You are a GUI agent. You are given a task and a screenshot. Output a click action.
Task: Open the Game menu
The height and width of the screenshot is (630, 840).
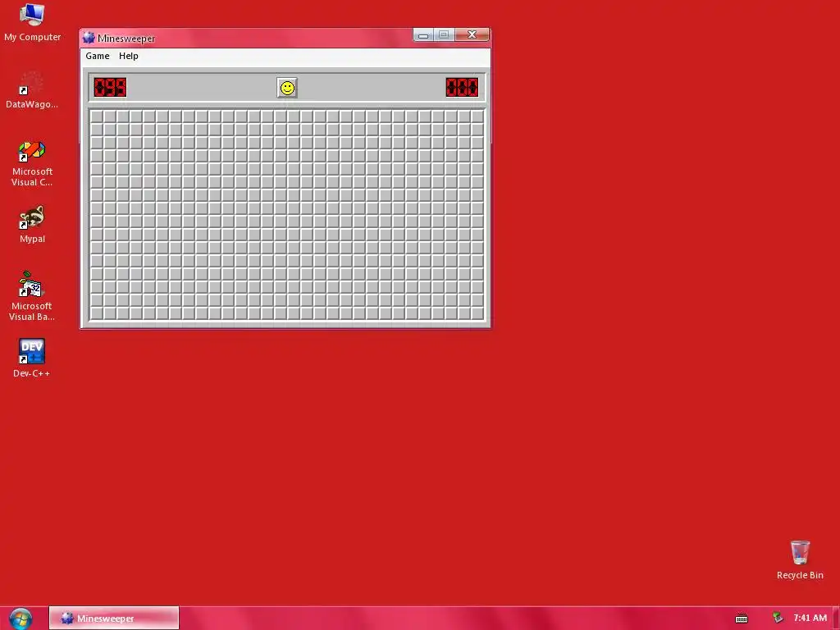coord(98,56)
